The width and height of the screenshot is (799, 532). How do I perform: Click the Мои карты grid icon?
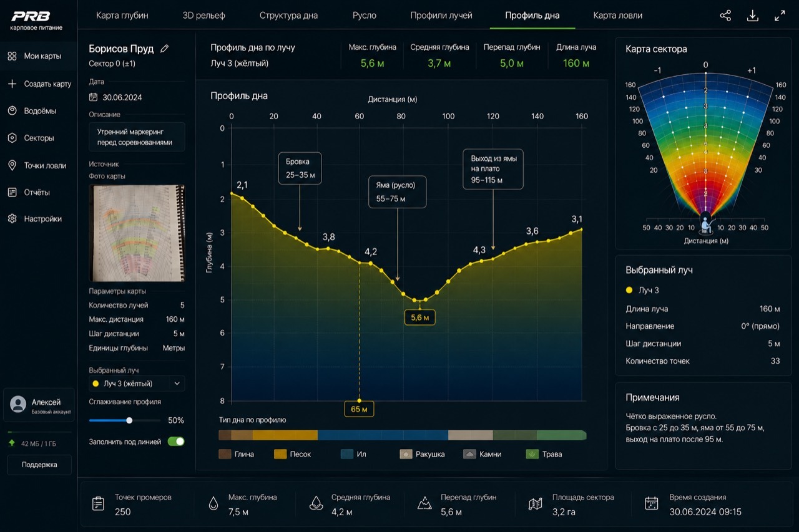coord(12,56)
